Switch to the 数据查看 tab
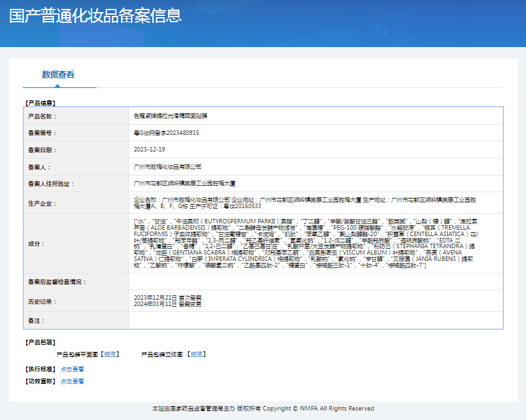The width and height of the screenshot is (526, 420). [x=59, y=74]
